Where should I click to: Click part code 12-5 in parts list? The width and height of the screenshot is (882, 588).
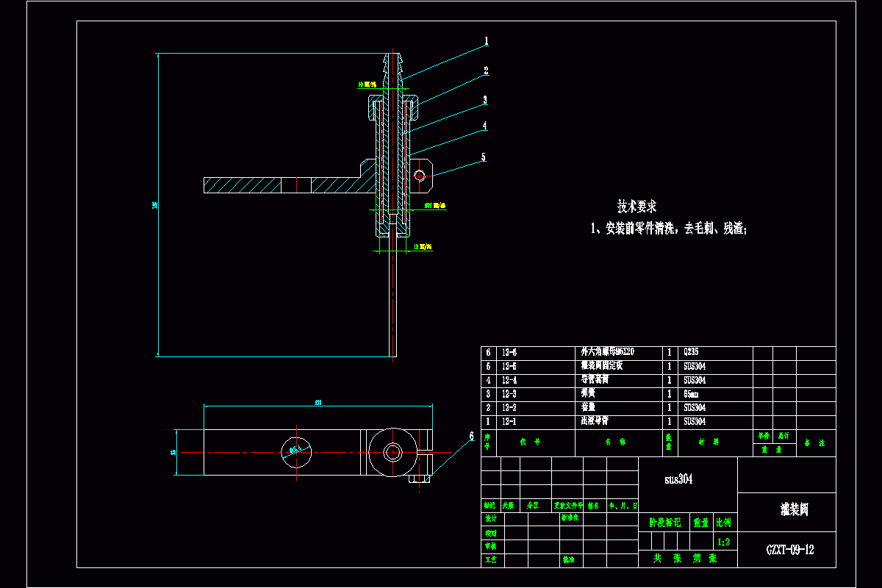tap(509, 366)
